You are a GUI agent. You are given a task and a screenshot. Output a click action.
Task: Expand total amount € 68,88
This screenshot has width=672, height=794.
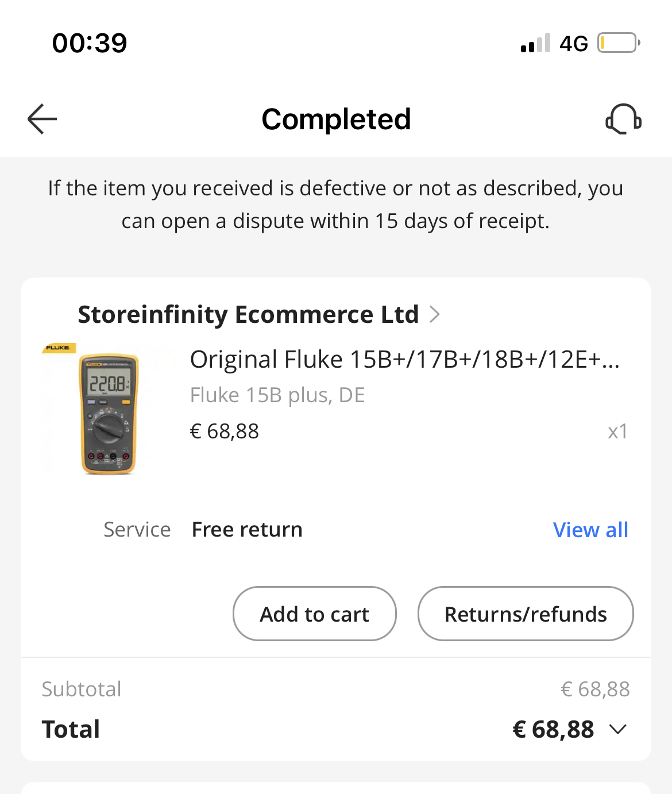point(553,730)
